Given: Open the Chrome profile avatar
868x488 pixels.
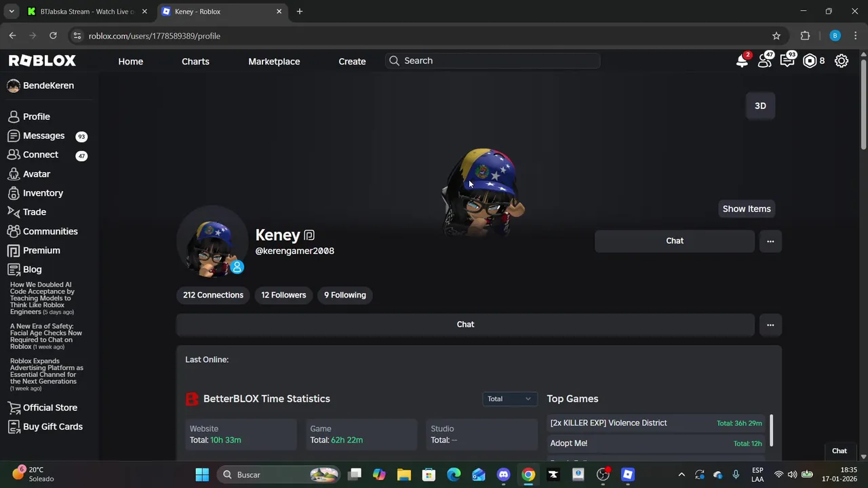Looking at the screenshot, I should click(835, 36).
